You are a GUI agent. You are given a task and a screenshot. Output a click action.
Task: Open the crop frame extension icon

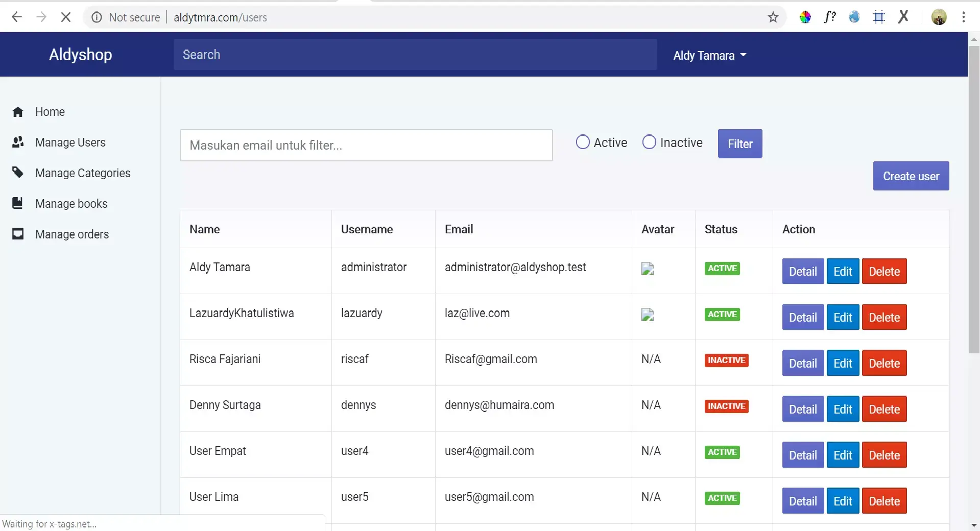point(879,17)
